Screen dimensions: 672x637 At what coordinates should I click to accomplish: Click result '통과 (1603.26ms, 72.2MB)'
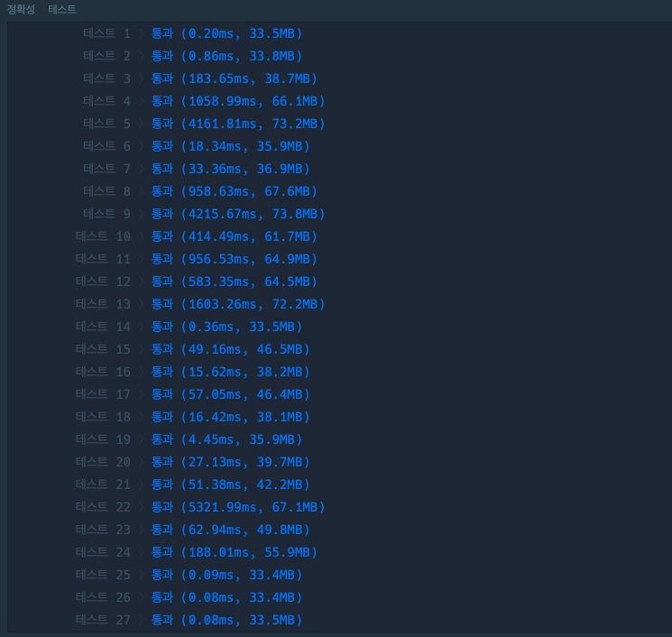(238, 304)
